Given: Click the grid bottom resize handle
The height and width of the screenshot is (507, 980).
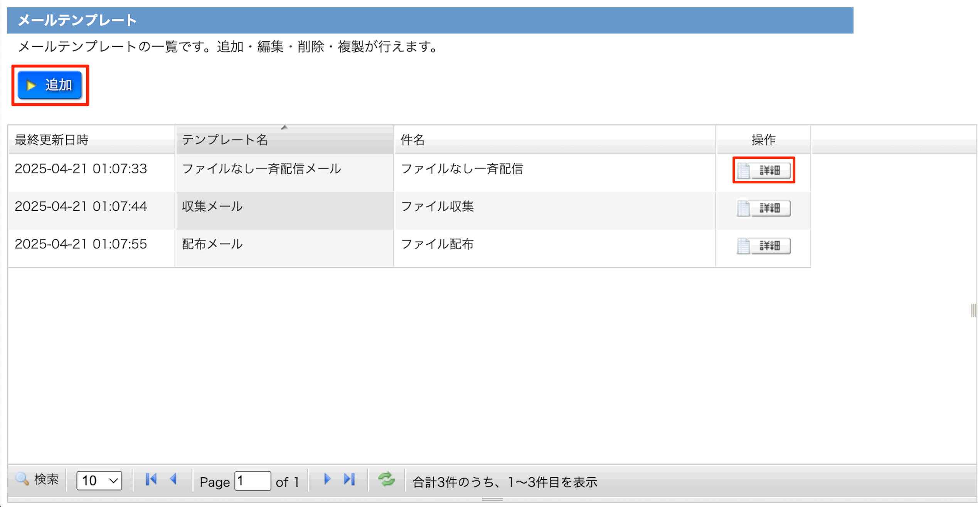Looking at the screenshot, I should pyautogui.click(x=492, y=499).
